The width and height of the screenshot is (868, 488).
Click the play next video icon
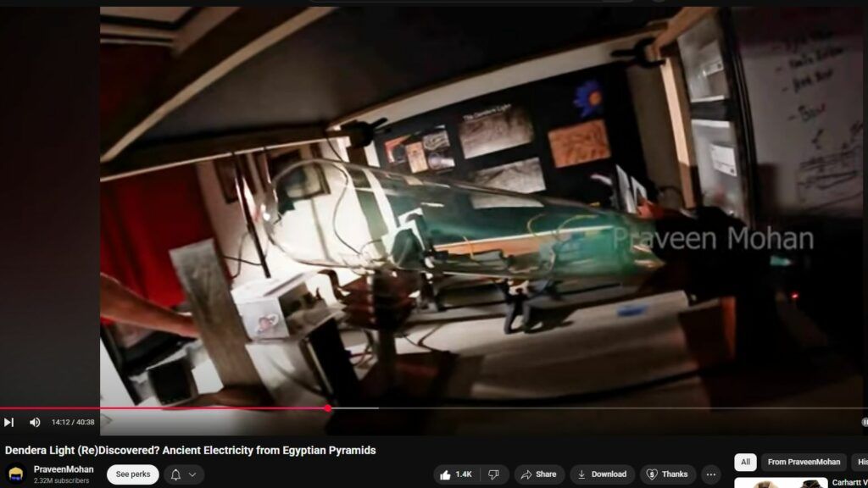(x=8, y=422)
